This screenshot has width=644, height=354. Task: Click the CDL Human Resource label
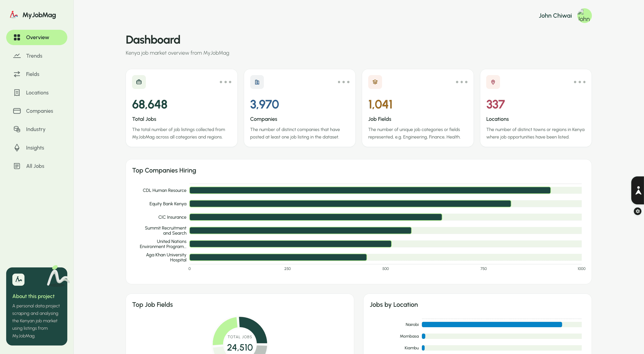coord(164,190)
